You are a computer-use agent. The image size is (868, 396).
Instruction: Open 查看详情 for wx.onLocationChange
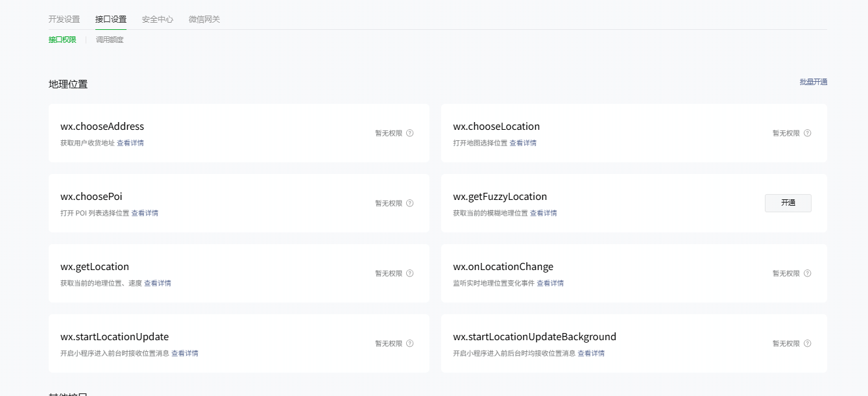(550, 283)
